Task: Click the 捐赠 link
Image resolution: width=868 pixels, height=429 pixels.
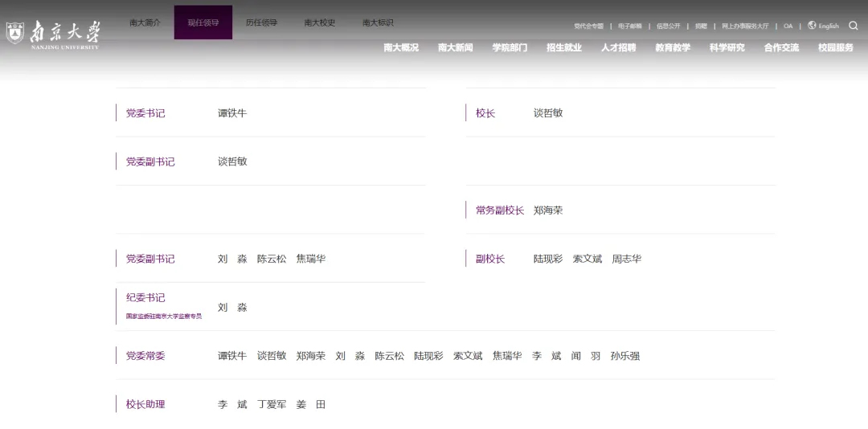Action: tap(702, 26)
